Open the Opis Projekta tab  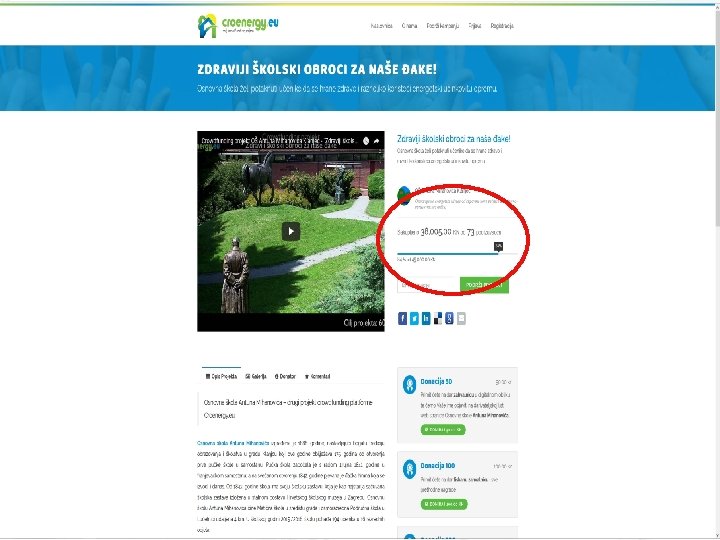coord(221,377)
